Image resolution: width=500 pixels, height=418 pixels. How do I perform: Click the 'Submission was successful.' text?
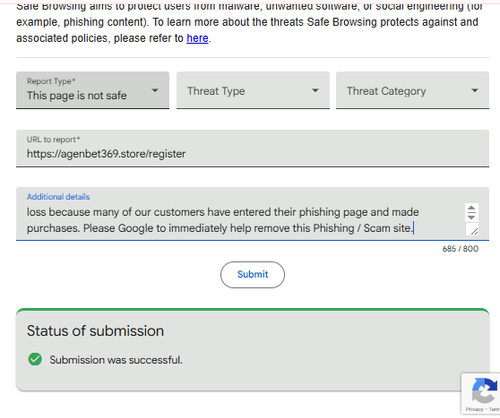coord(116,360)
